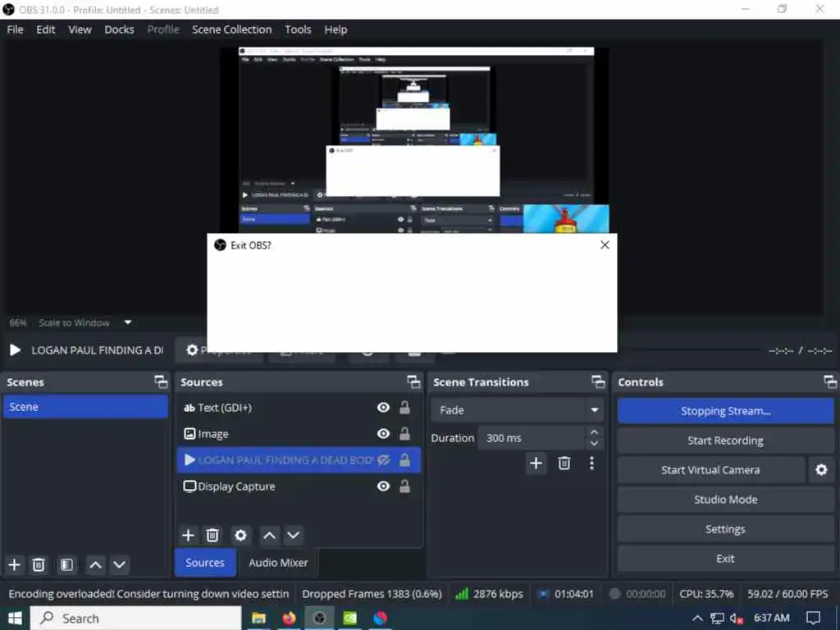840x630 pixels.
Task: Select the Text (GDI+) source row
Action: tap(299, 408)
